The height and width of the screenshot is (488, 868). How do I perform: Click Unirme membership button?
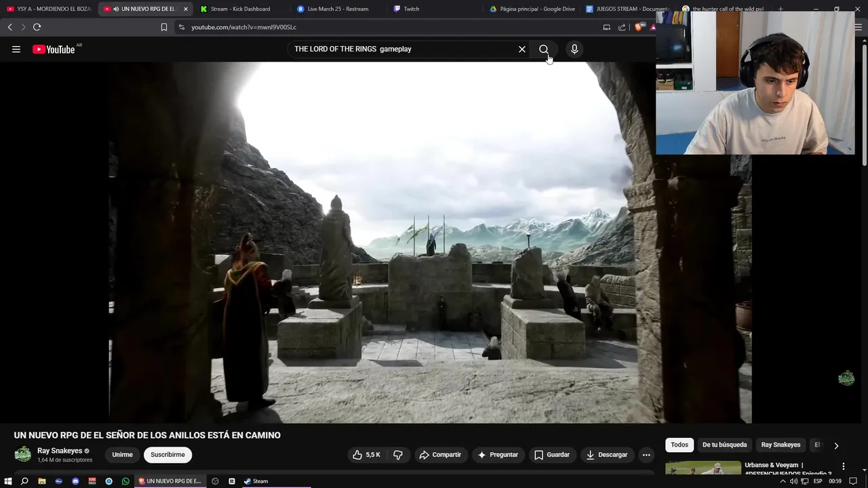coord(122,455)
